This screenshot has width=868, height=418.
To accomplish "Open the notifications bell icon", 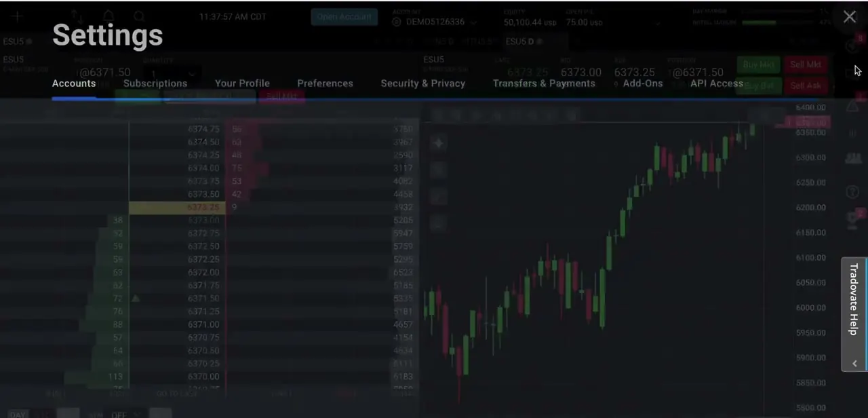I will [108, 16].
